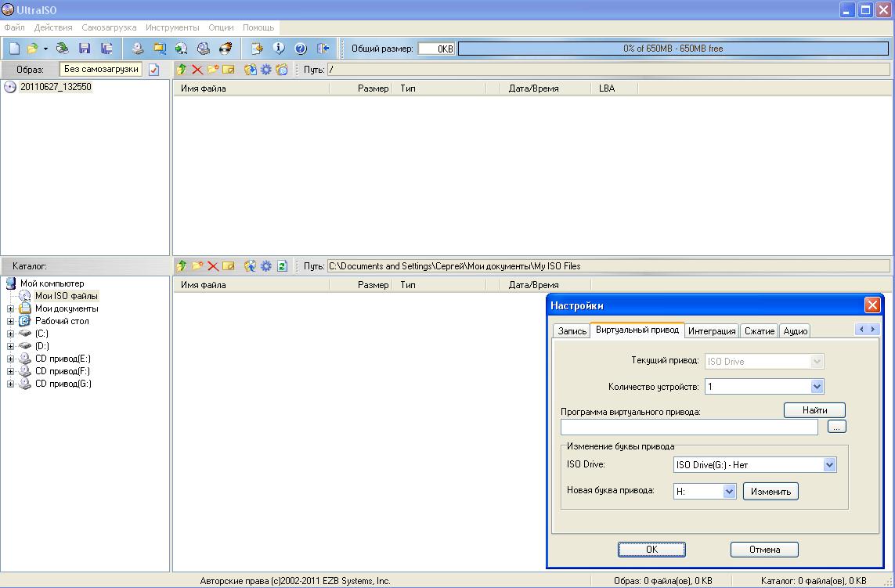This screenshot has width=895, height=588.
Task: Click the red X delete in image toolbar
Action: tap(197, 70)
